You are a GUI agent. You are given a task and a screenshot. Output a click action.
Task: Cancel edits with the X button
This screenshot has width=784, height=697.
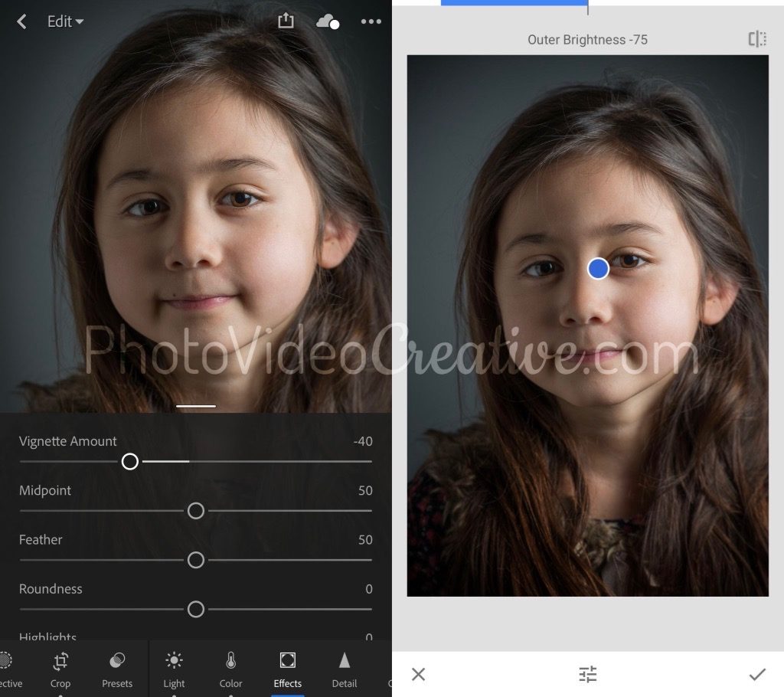point(417,674)
